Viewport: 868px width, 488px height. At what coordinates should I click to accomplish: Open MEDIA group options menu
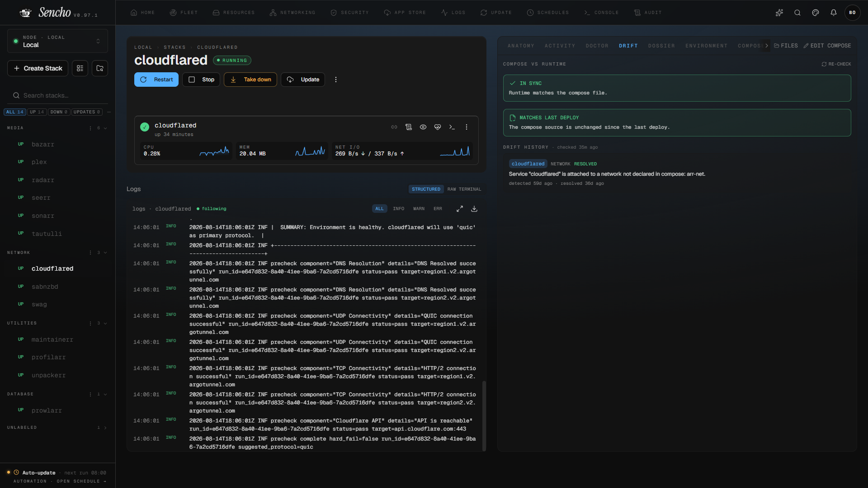click(90, 128)
